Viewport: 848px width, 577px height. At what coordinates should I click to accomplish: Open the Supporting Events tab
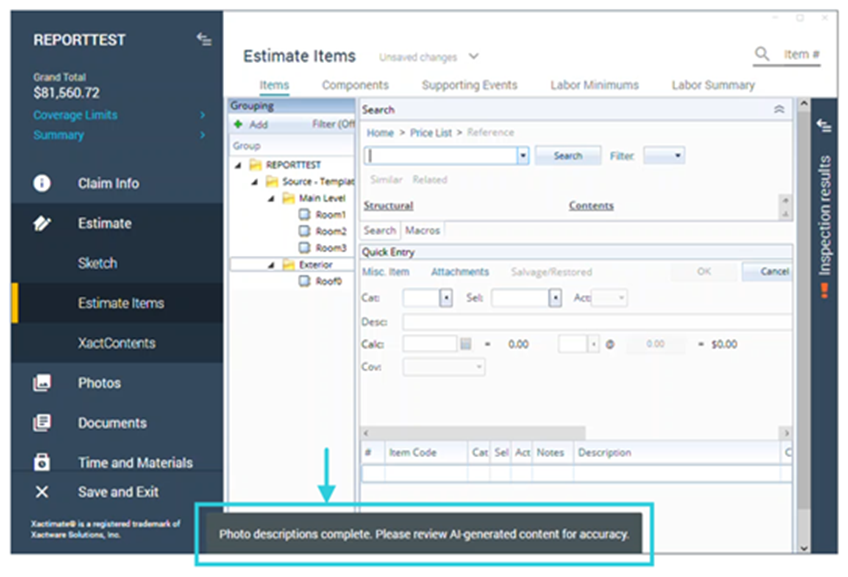pyautogui.click(x=469, y=85)
